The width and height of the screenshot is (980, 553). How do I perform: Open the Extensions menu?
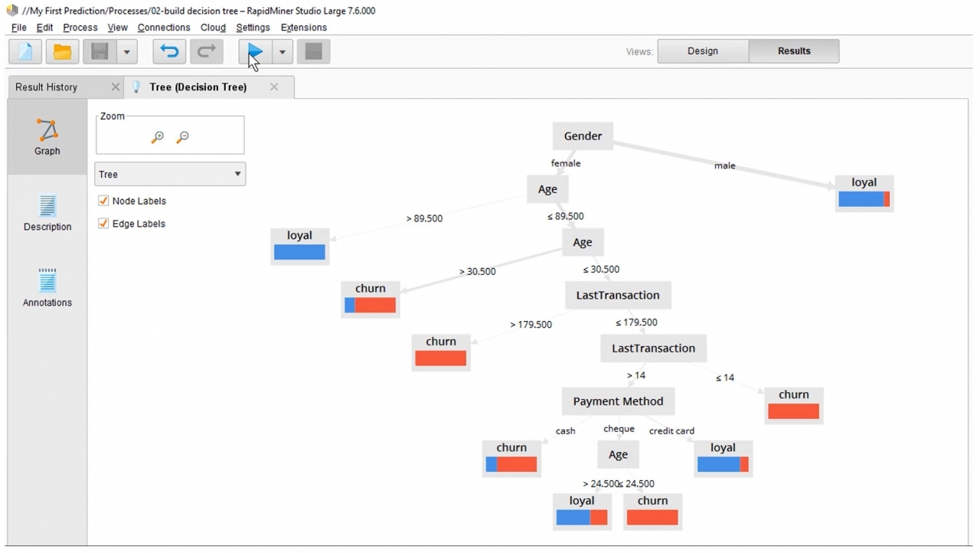pos(303,28)
